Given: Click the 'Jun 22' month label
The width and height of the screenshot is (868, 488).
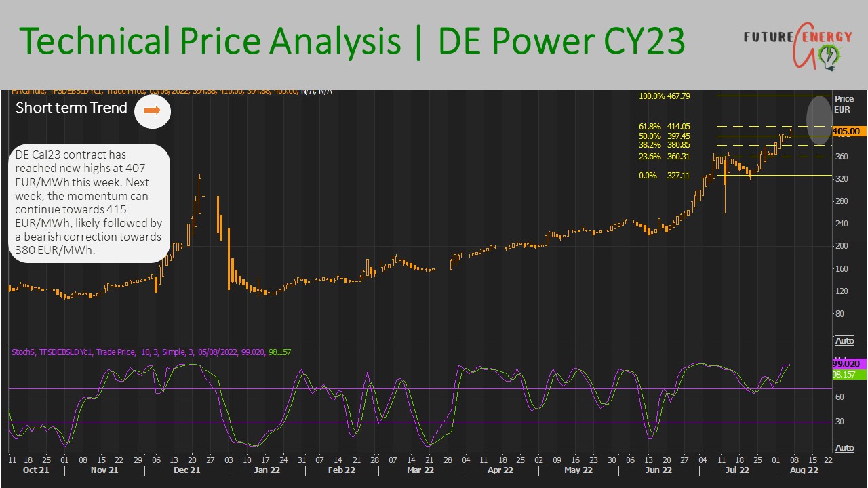Looking at the screenshot, I should click(658, 470).
